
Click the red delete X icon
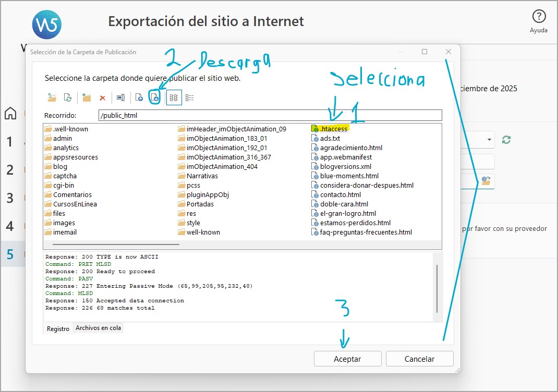coord(103,97)
